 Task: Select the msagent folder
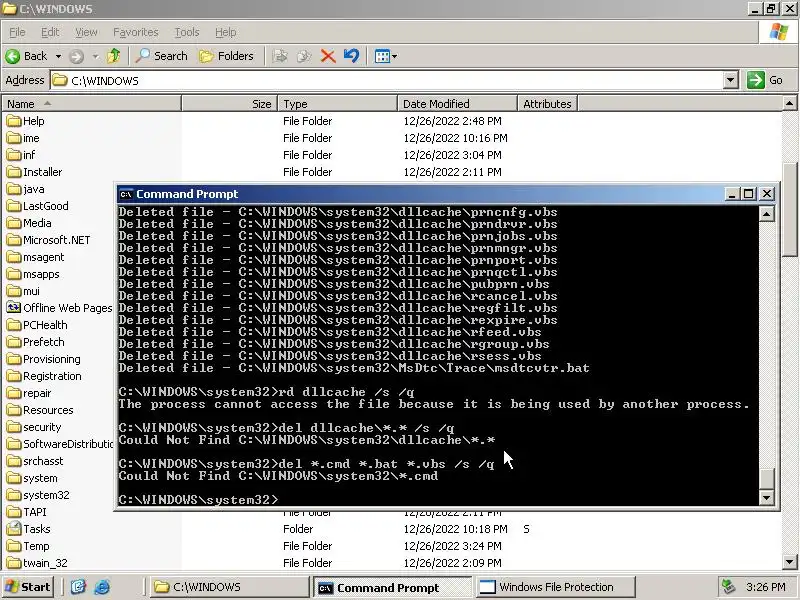[35, 257]
